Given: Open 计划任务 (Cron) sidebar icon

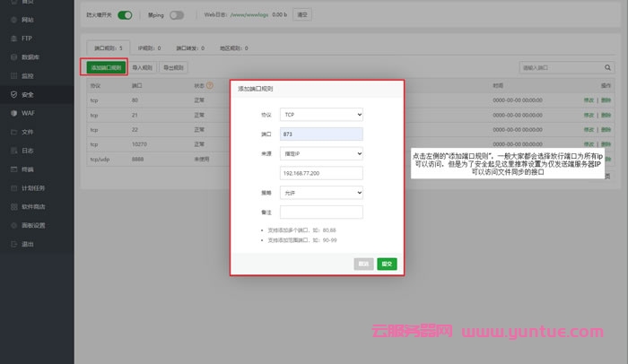Looking at the screenshot, I should (x=13, y=187).
